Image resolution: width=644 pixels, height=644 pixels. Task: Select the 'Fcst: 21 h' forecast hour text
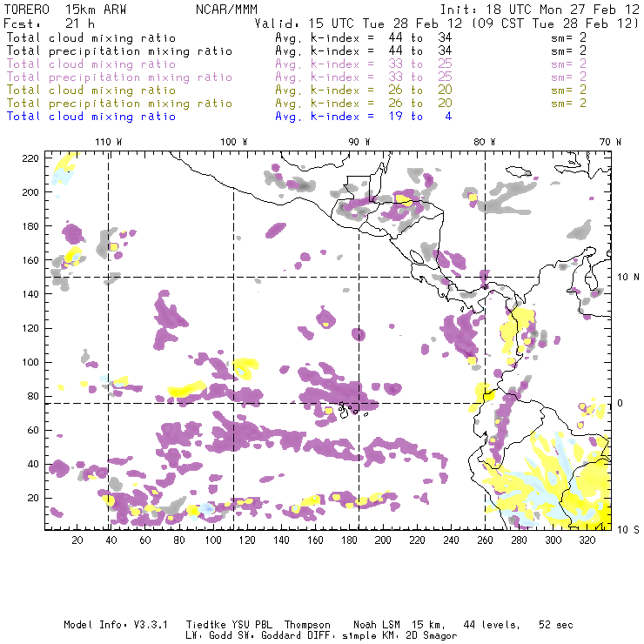[x=49, y=23]
